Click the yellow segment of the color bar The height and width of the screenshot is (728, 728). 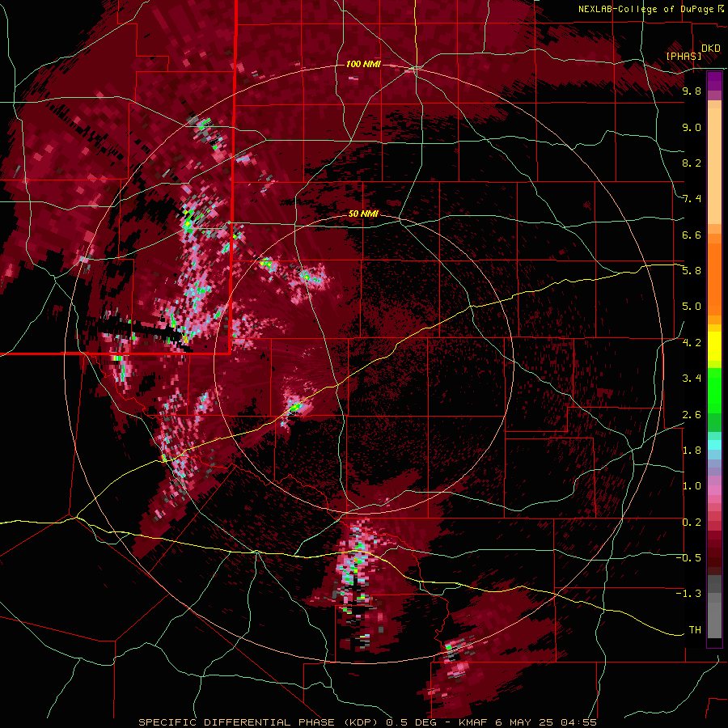[714, 346]
